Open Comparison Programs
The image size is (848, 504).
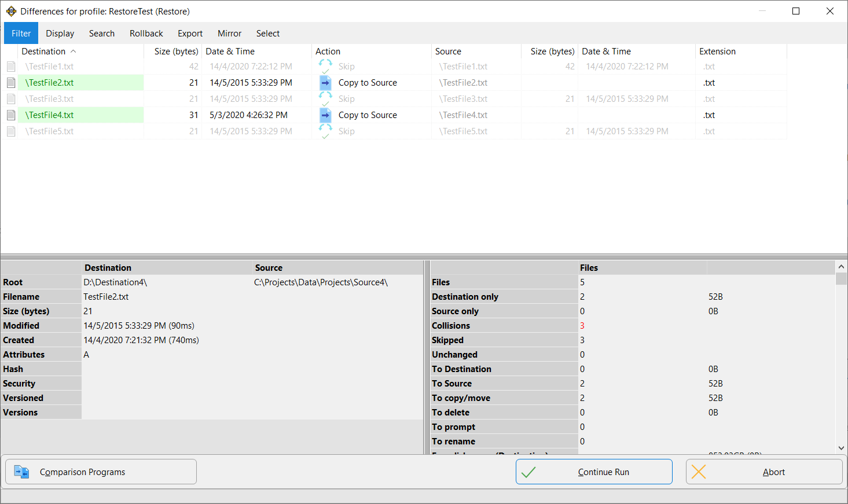[x=101, y=472]
